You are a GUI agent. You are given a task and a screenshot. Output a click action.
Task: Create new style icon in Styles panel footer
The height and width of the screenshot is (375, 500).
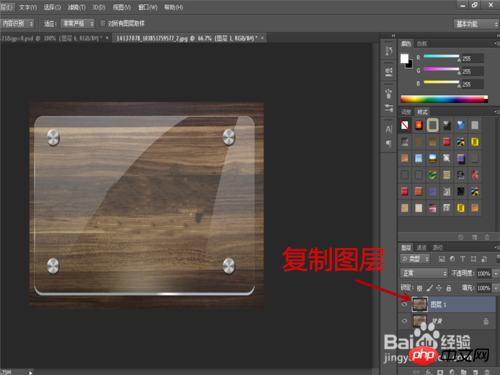tap(475, 237)
